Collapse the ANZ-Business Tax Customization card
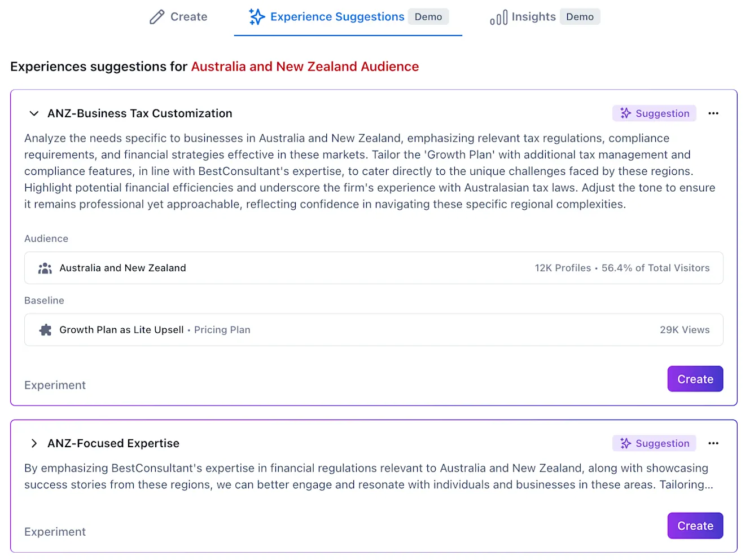The width and height of the screenshot is (745, 560). (x=34, y=113)
